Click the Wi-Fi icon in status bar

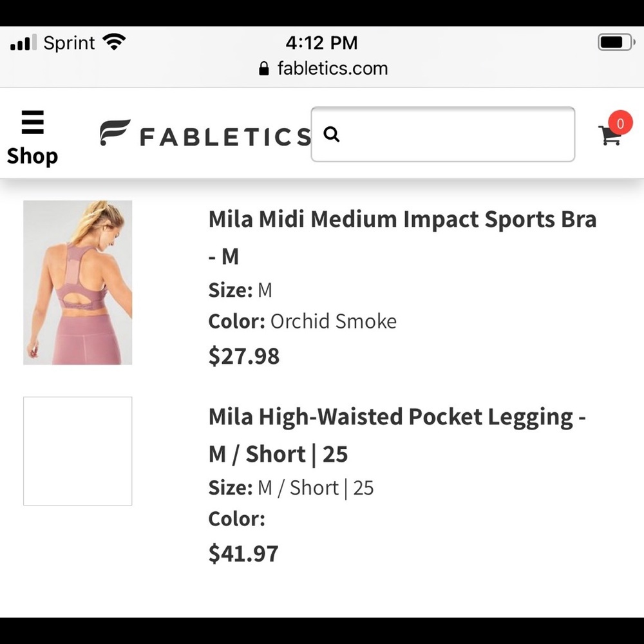point(115,41)
